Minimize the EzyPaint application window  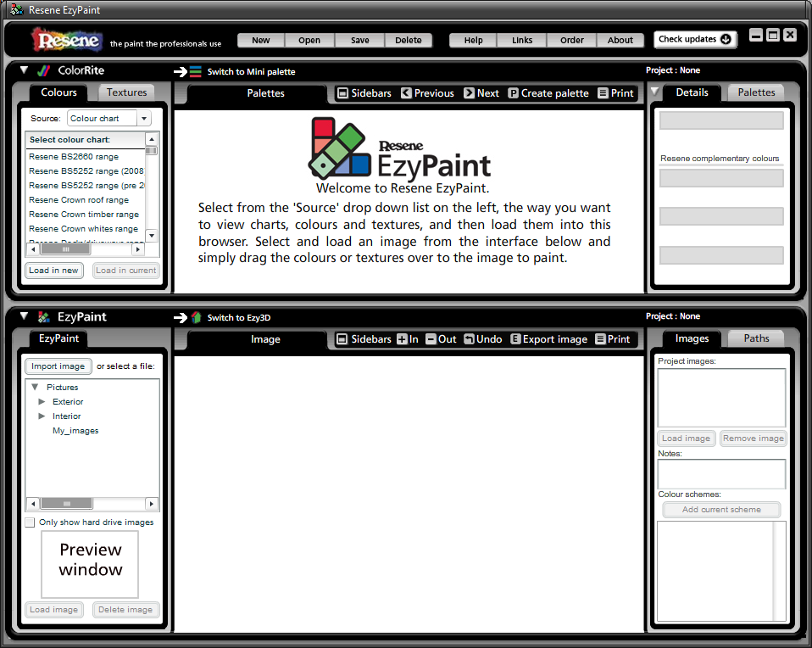756,35
